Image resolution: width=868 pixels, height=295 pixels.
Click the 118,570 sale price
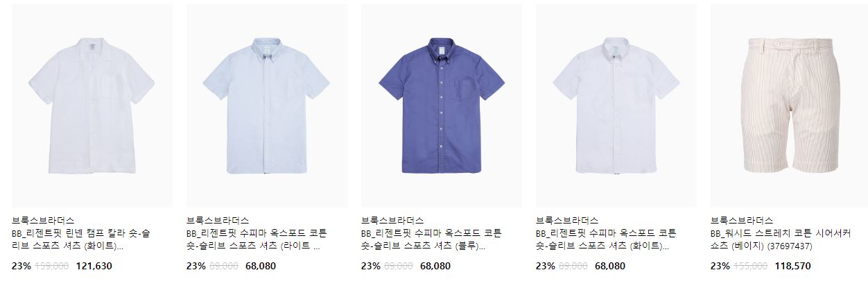point(792,266)
